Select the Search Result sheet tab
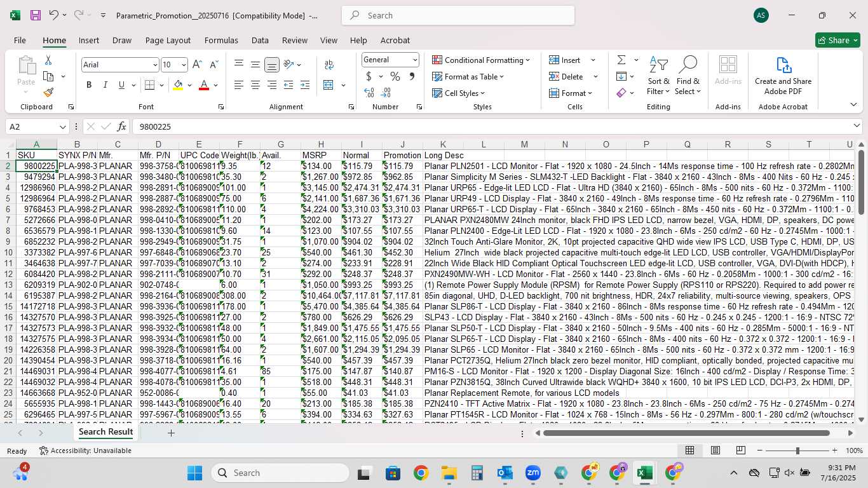Image resolution: width=868 pixels, height=488 pixels. [105, 432]
